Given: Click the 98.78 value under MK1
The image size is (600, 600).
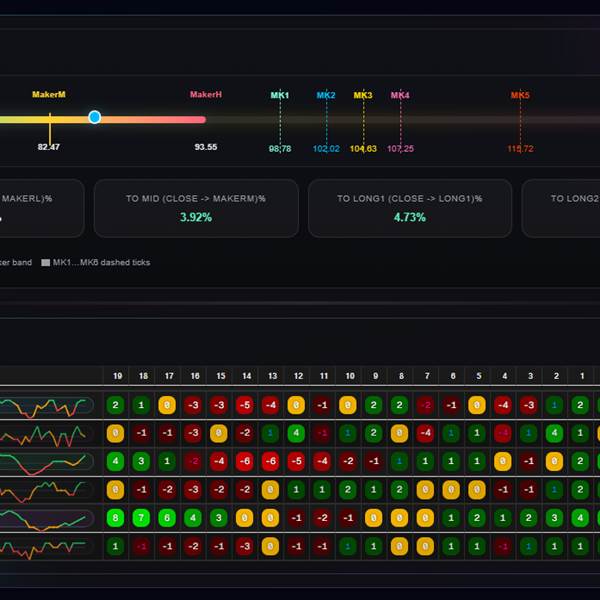Looking at the screenshot, I should [280, 148].
